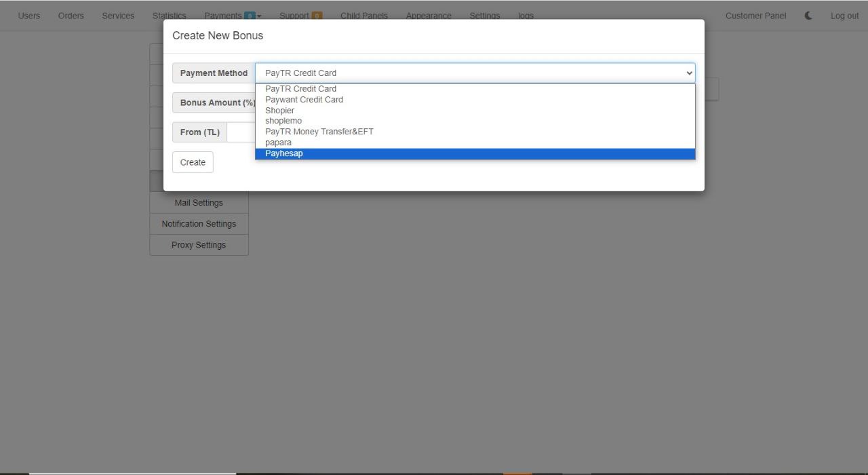The height and width of the screenshot is (475, 868).
Task: Click Log out link
Action: pyautogui.click(x=844, y=16)
